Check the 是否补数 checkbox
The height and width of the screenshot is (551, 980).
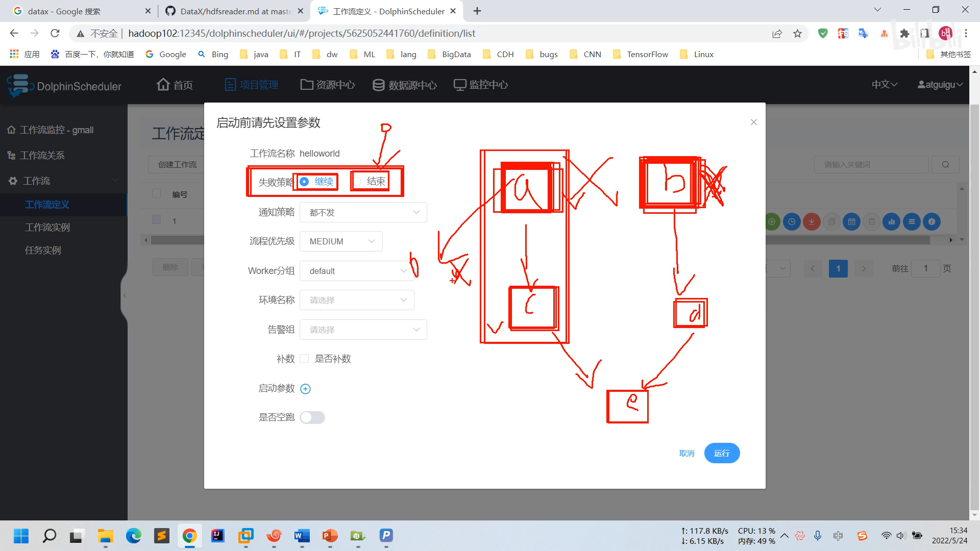(x=305, y=359)
